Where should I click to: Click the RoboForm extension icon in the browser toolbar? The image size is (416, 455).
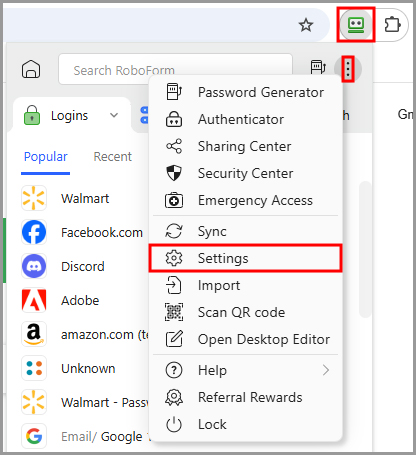356,25
